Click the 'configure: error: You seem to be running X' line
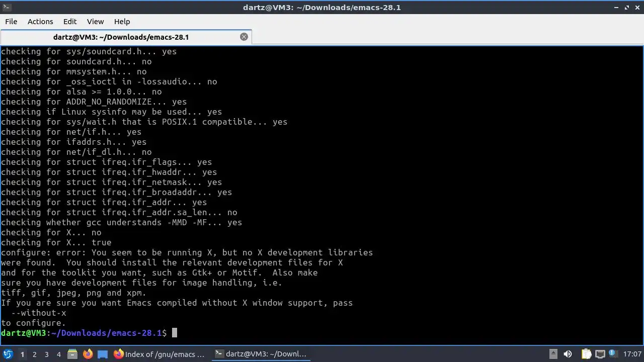The height and width of the screenshot is (362, 644). pos(187,252)
